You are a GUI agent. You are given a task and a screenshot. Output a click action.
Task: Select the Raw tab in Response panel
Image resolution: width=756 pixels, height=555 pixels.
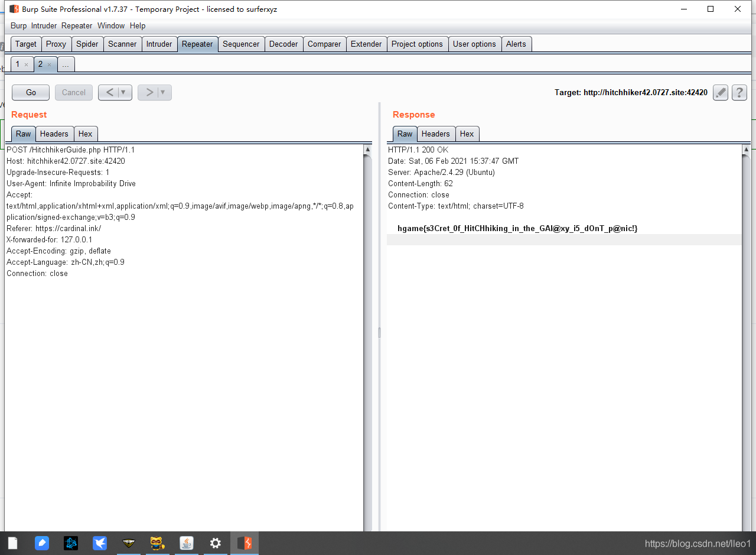click(x=405, y=134)
